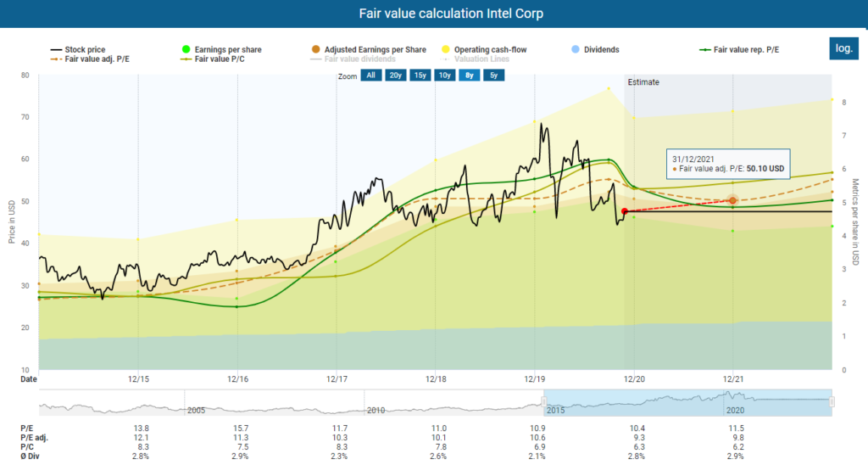The width and height of the screenshot is (868, 465).
Task: Click the yellow Operating cash-flow circle icon
Action: point(446,49)
